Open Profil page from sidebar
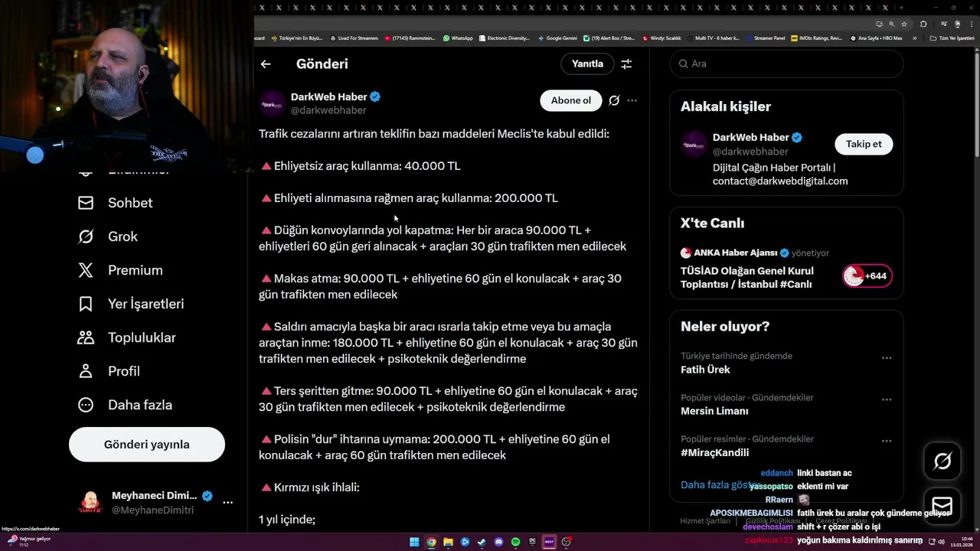This screenshot has width=980, height=551. [x=109, y=371]
